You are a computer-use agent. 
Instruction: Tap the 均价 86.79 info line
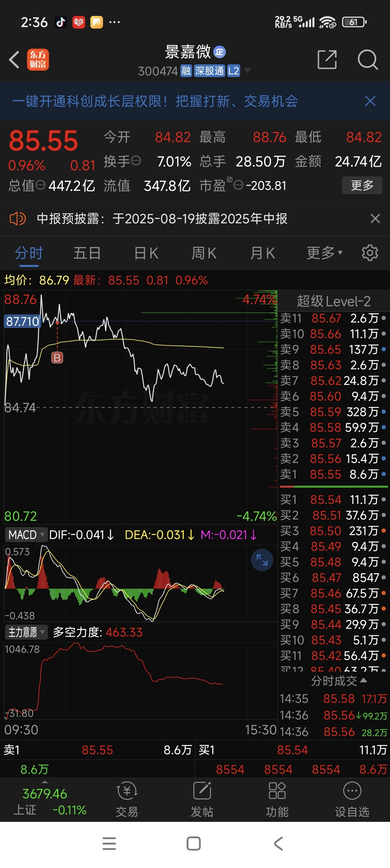pyautogui.click(x=37, y=280)
